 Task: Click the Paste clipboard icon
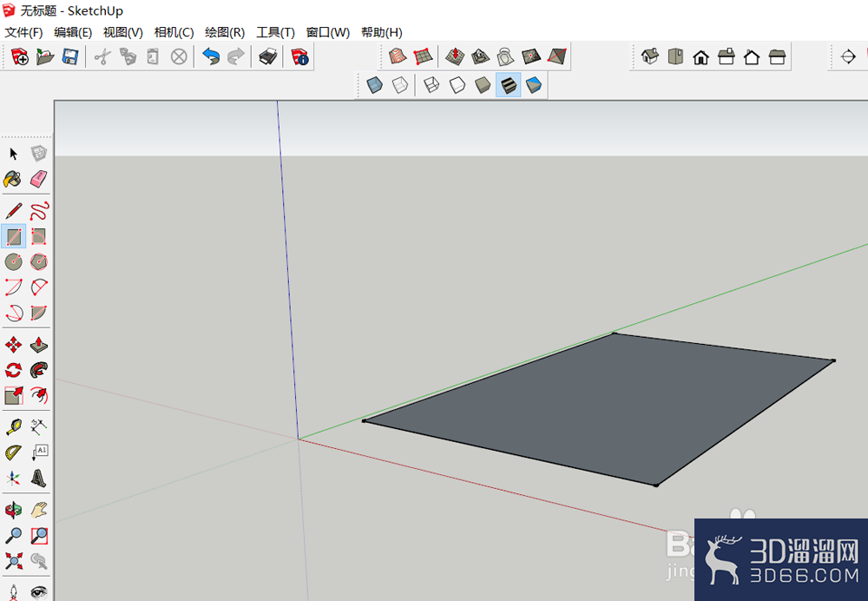[154, 56]
